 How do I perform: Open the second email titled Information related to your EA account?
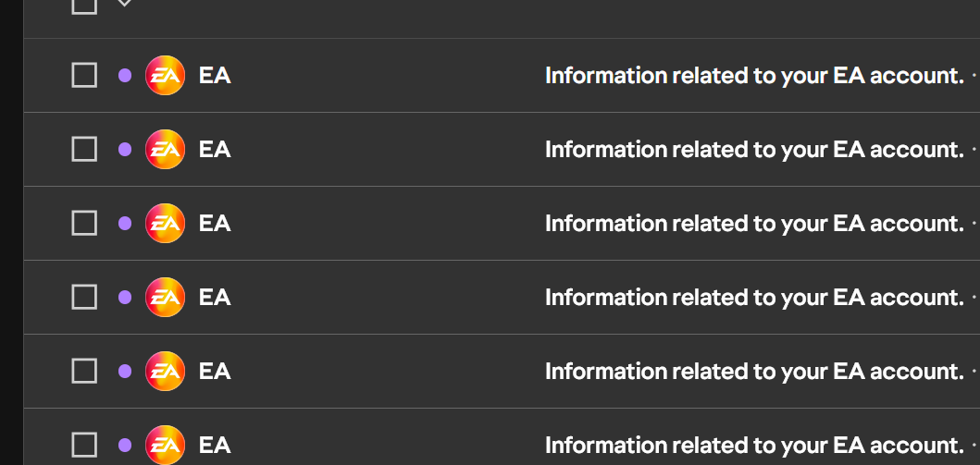coord(754,150)
